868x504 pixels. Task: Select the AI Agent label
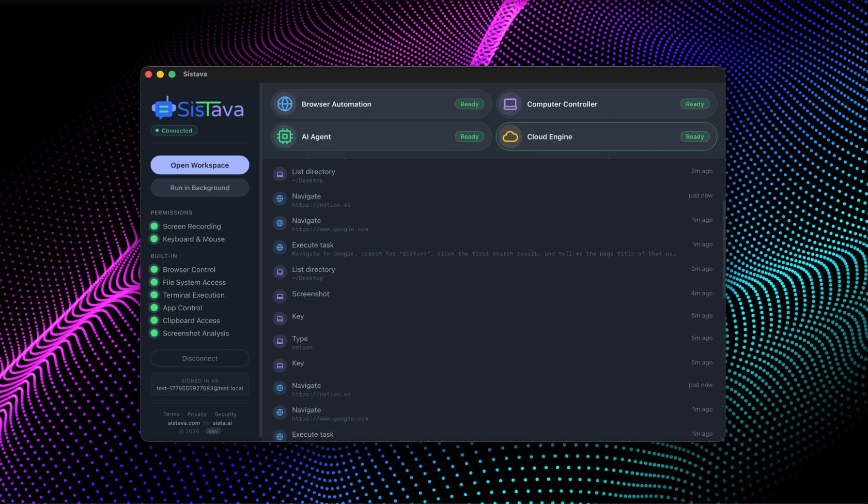click(x=316, y=136)
